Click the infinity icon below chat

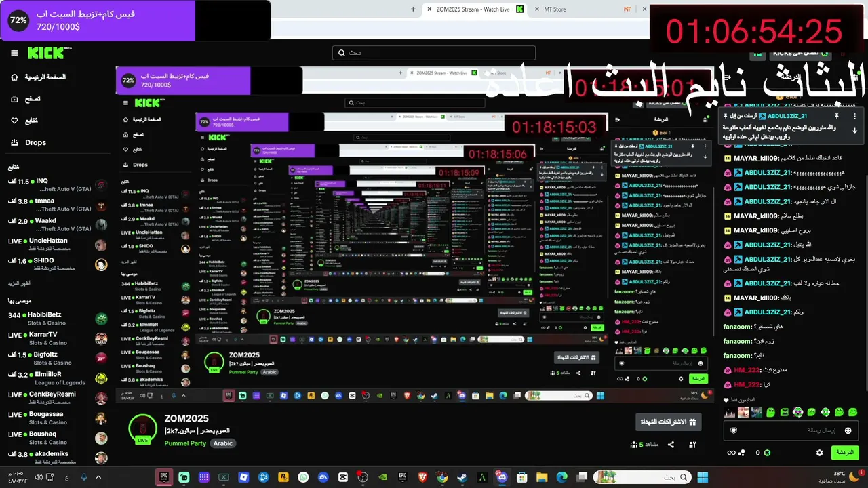[731, 453]
